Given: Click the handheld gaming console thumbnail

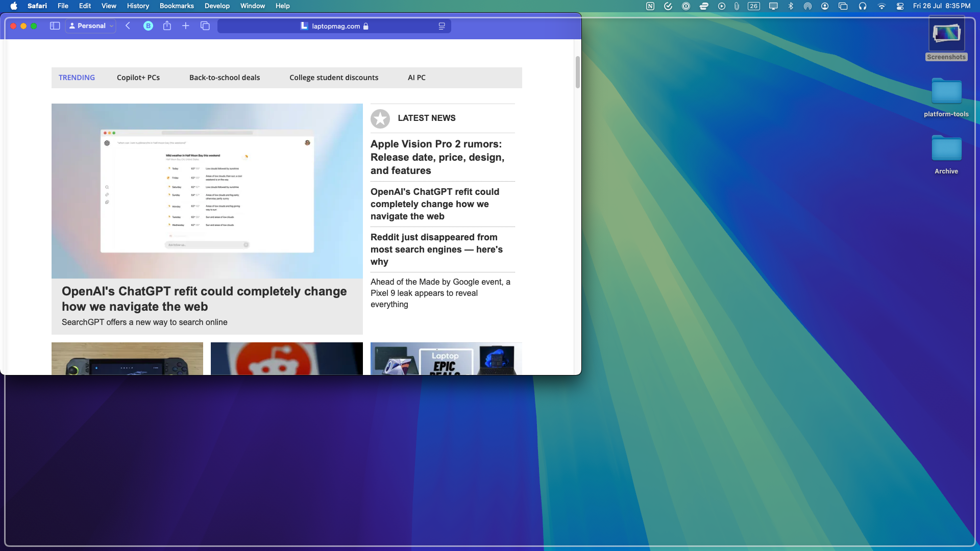Looking at the screenshot, I should click(127, 359).
